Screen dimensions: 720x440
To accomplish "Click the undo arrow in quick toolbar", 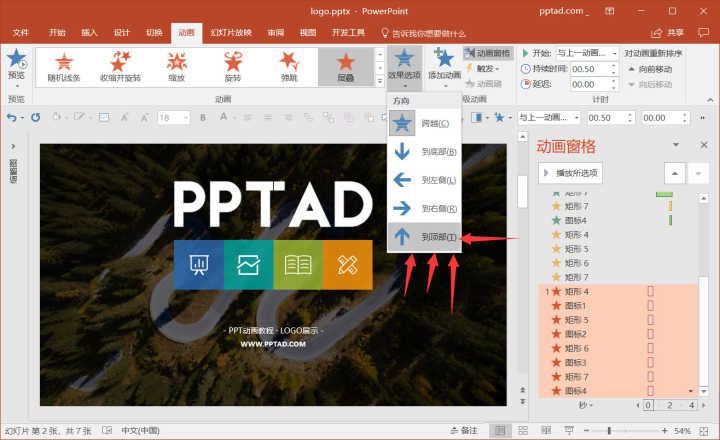I will click(x=11, y=118).
